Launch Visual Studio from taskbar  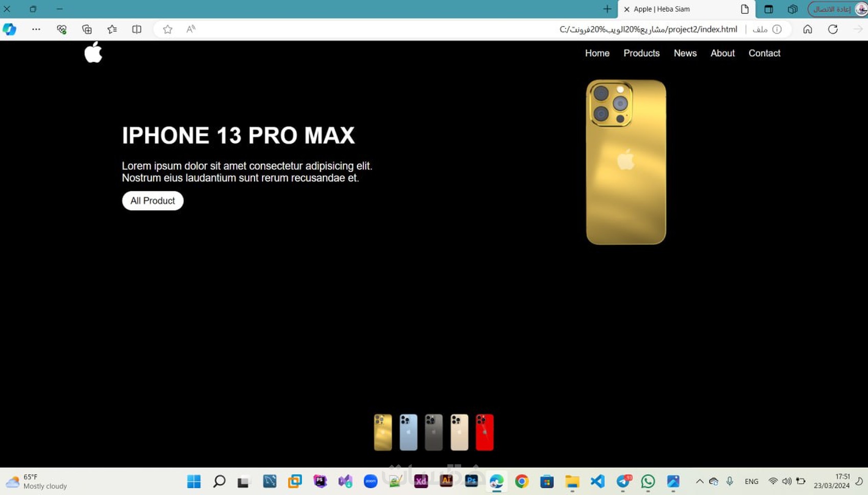click(x=345, y=481)
